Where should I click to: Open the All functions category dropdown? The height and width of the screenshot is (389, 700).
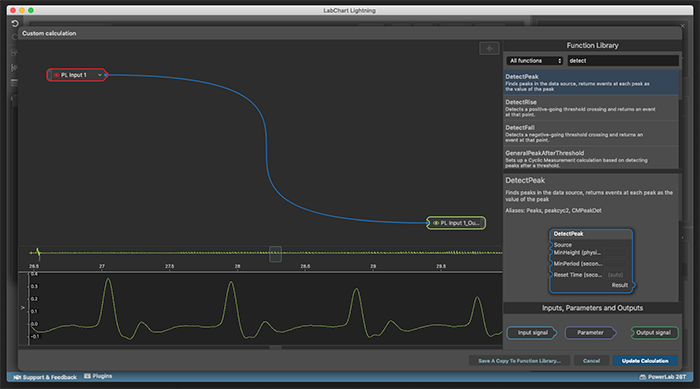[535, 61]
